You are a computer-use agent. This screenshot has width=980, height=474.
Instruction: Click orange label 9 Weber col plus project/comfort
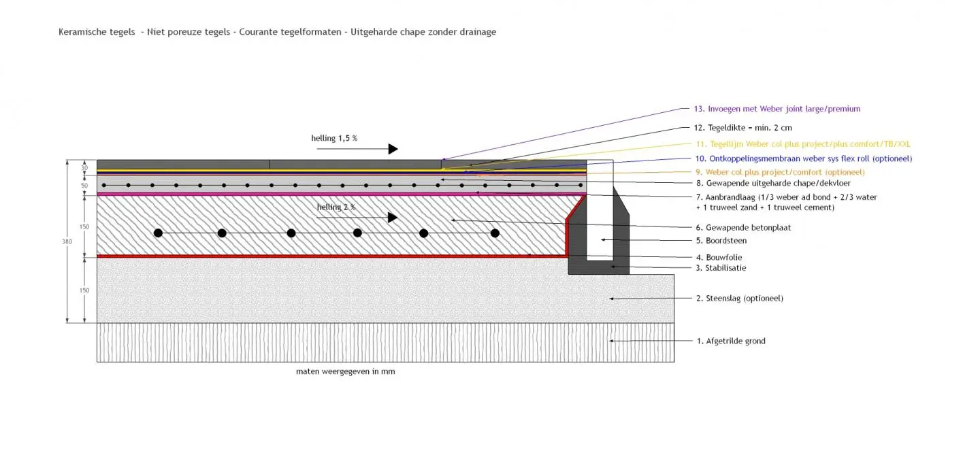(780, 172)
